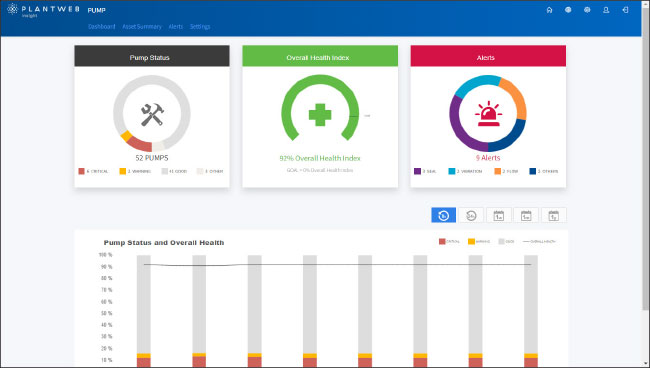Click the logout icon in header

tap(625, 10)
